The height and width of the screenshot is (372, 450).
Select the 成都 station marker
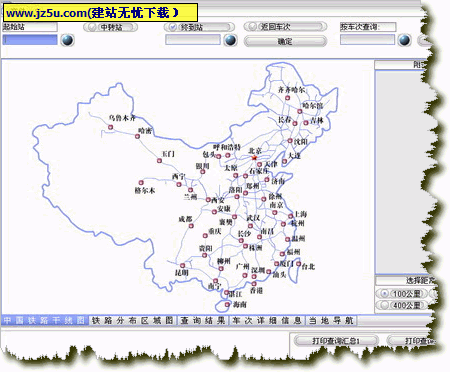(x=191, y=226)
